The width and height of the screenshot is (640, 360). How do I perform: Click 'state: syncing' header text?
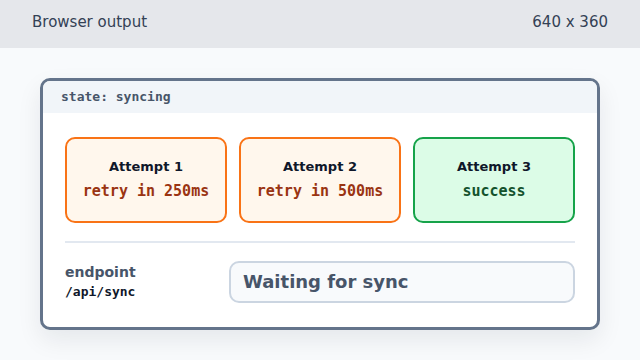(116, 97)
